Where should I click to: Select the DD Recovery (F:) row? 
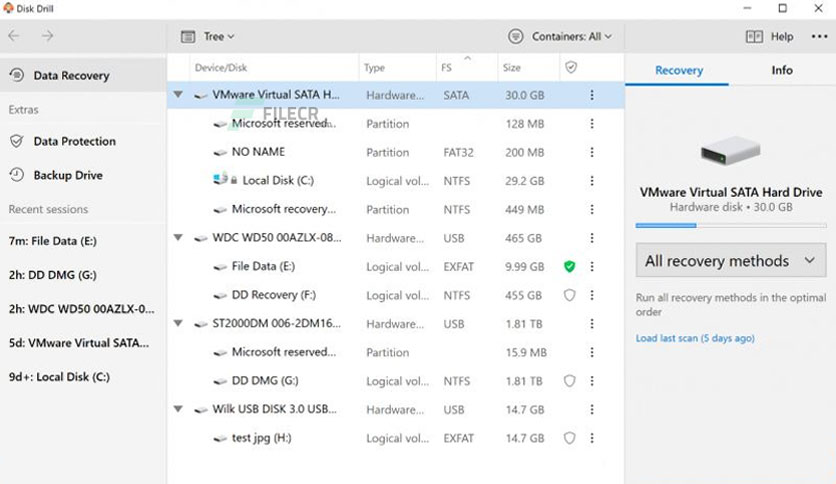(x=396, y=295)
